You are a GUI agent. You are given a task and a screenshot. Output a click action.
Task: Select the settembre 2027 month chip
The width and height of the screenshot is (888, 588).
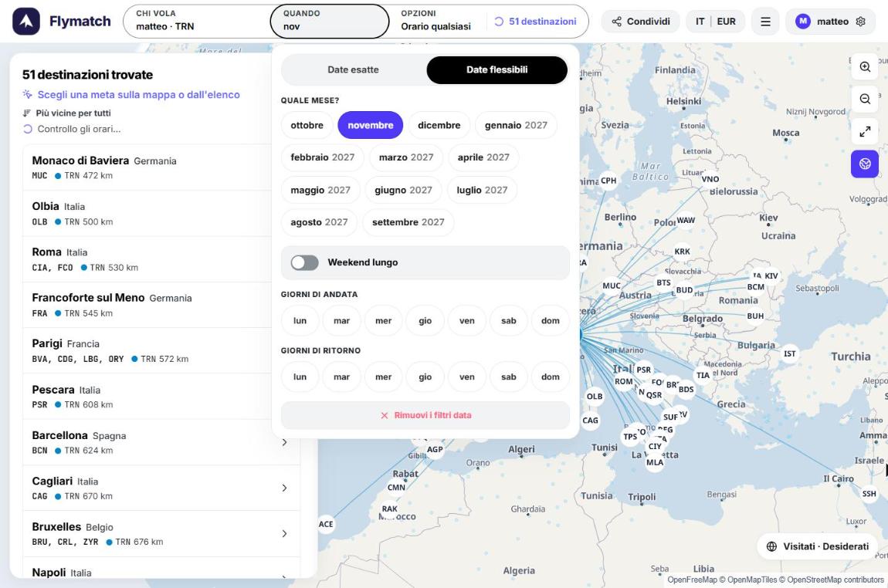408,222
